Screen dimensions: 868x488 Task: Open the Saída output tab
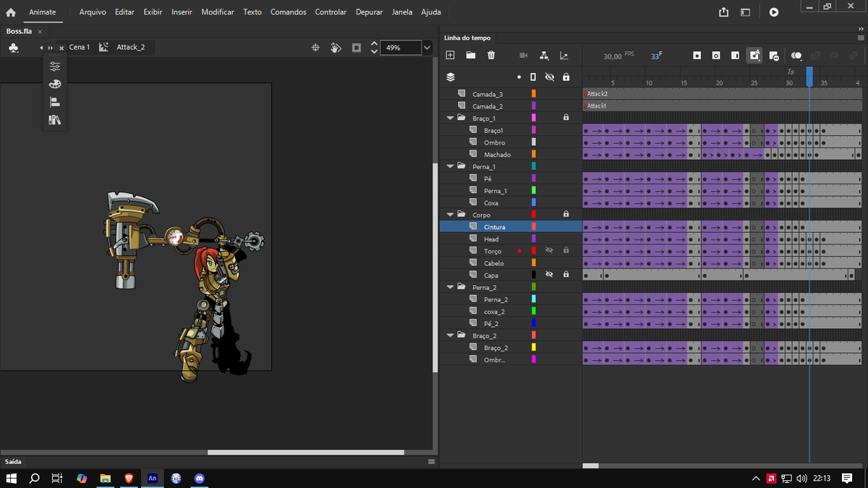13,461
